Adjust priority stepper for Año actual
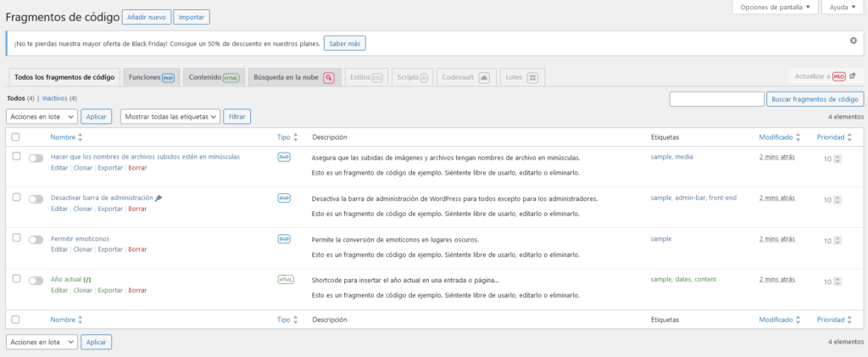The height and width of the screenshot is (357, 868). pos(837,282)
